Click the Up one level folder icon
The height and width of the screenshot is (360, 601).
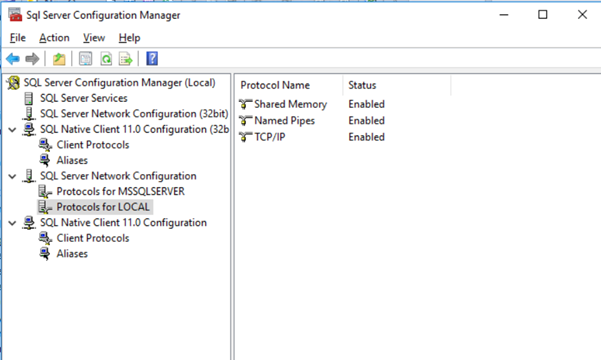tap(59, 59)
